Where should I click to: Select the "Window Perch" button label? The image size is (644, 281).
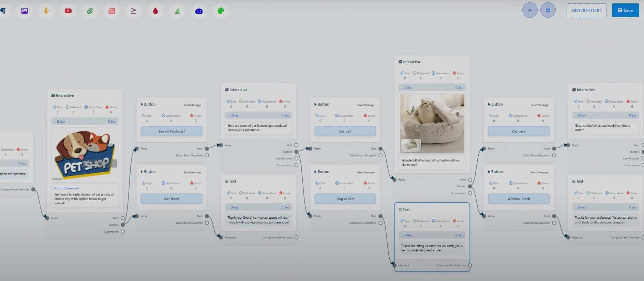pos(519,199)
